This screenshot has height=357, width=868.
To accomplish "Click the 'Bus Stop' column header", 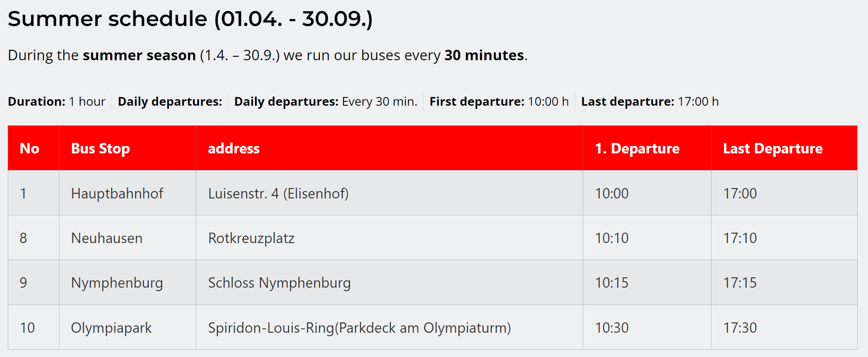I will [100, 149].
